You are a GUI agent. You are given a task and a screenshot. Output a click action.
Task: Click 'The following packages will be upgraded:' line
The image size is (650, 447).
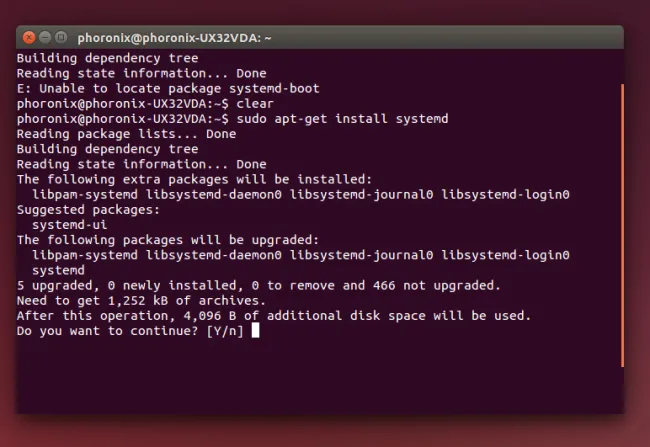point(168,240)
